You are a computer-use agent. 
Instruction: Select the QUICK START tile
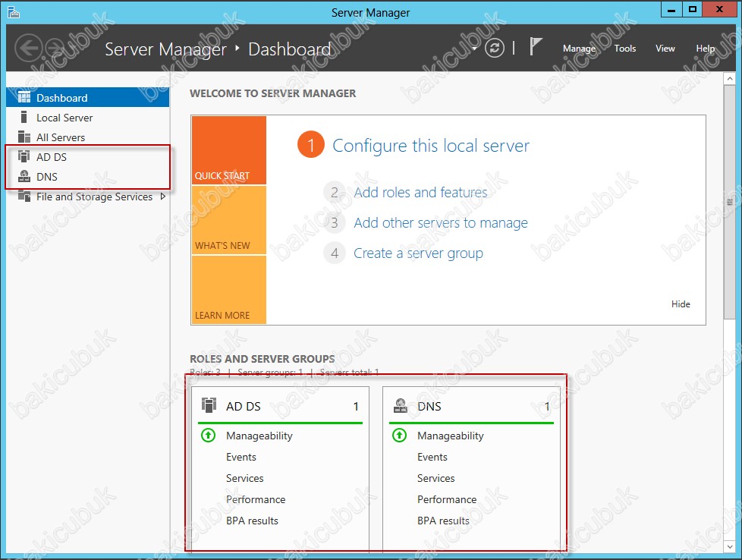pos(229,150)
